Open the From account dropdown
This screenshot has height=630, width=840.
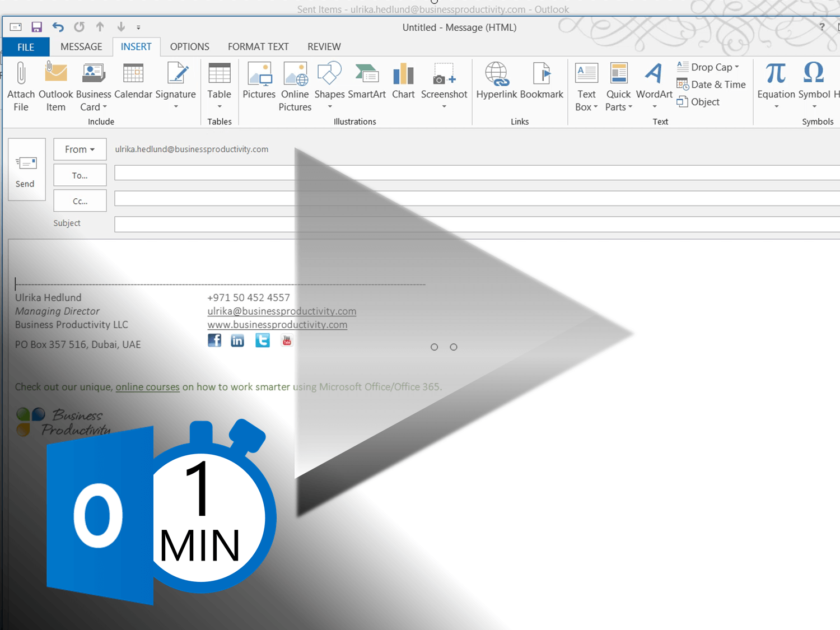click(x=80, y=150)
